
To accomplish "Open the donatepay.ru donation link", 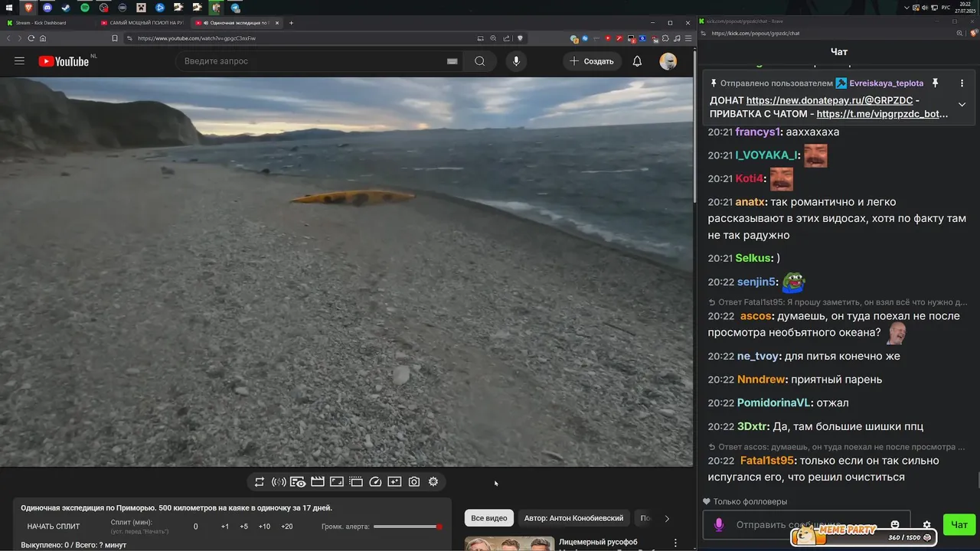I will (829, 100).
